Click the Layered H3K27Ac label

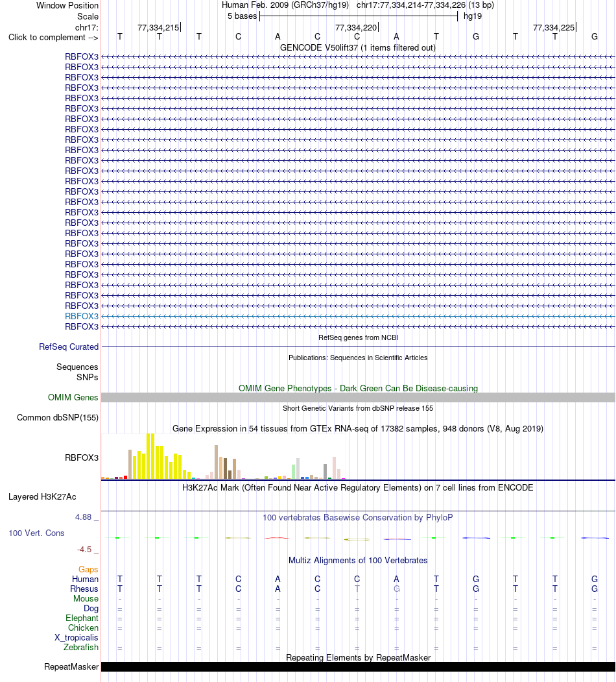pyautogui.click(x=42, y=496)
